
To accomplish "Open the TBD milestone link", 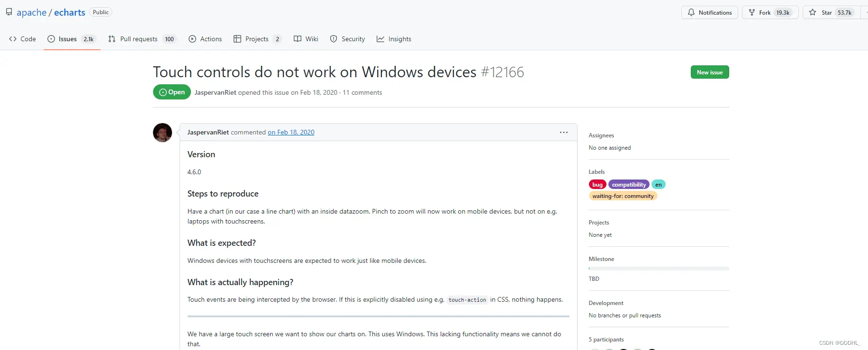I will (x=594, y=279).
